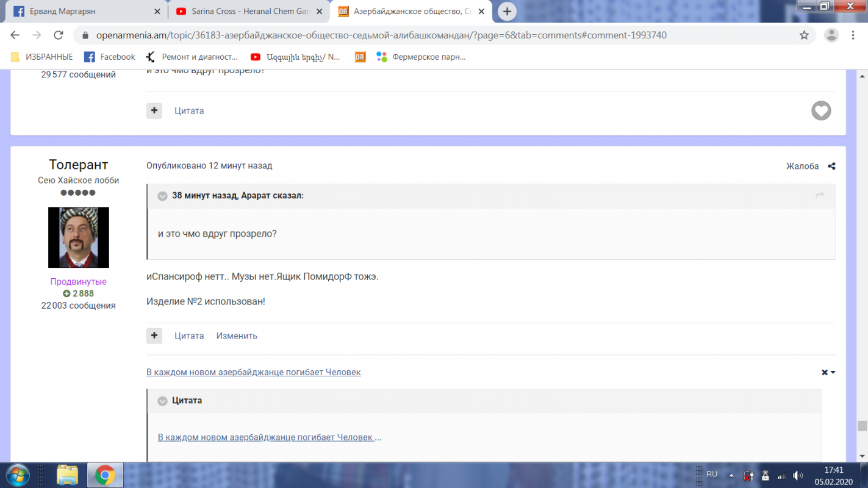The height and width of the screenshot is (488, 868).
Task: Click the Жалоба report link
Action: (x=802, y=166)
